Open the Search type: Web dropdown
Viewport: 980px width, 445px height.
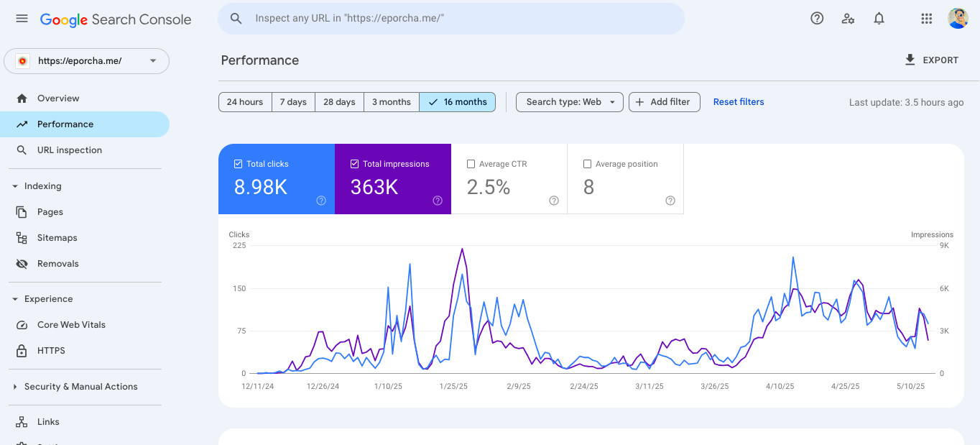[570, 102]
